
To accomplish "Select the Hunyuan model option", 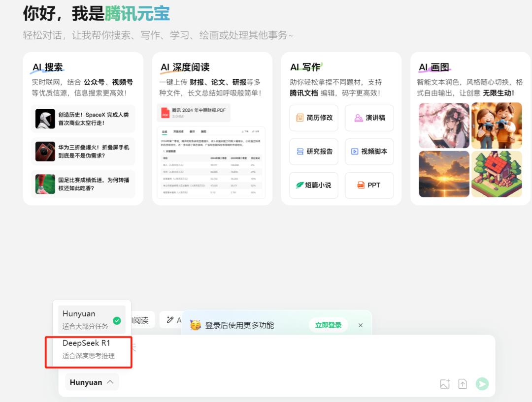I will (x=92, y=319).
